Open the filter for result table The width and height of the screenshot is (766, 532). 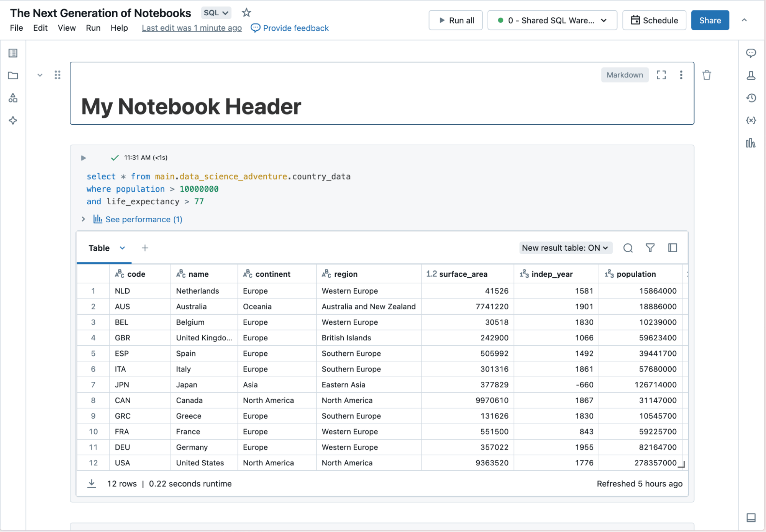coord(650,248)
